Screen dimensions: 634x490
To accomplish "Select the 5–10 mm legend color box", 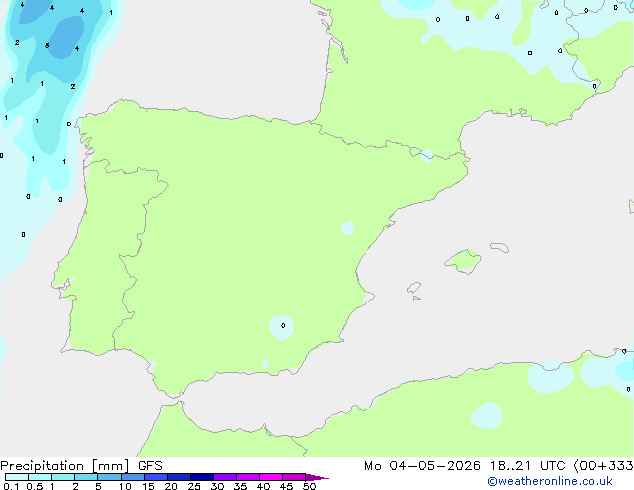I will coord(109,477).
